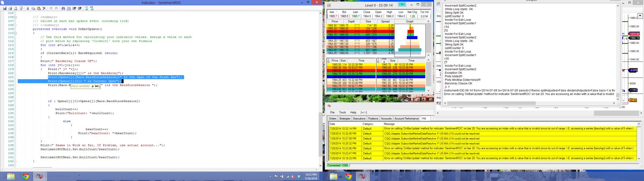This screenshot has width=644, height=181.
Task: Open print preview in code editor
Action: [x=15, y=8]
